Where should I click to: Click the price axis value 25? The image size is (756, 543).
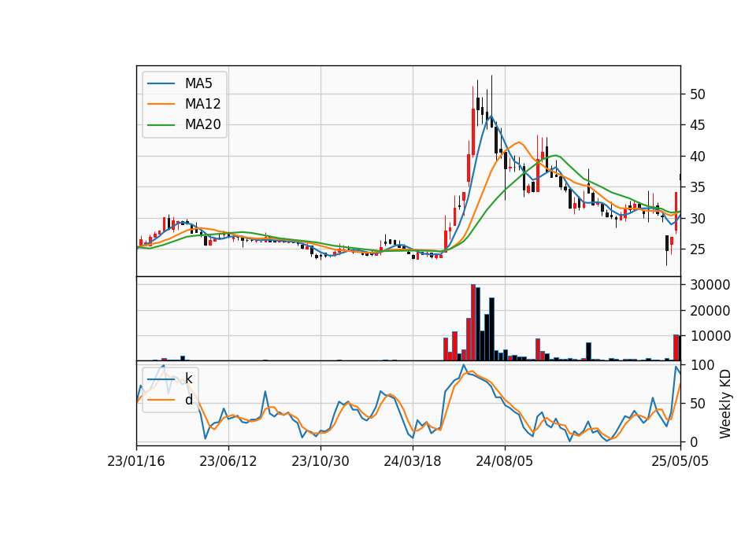(697, 249)
